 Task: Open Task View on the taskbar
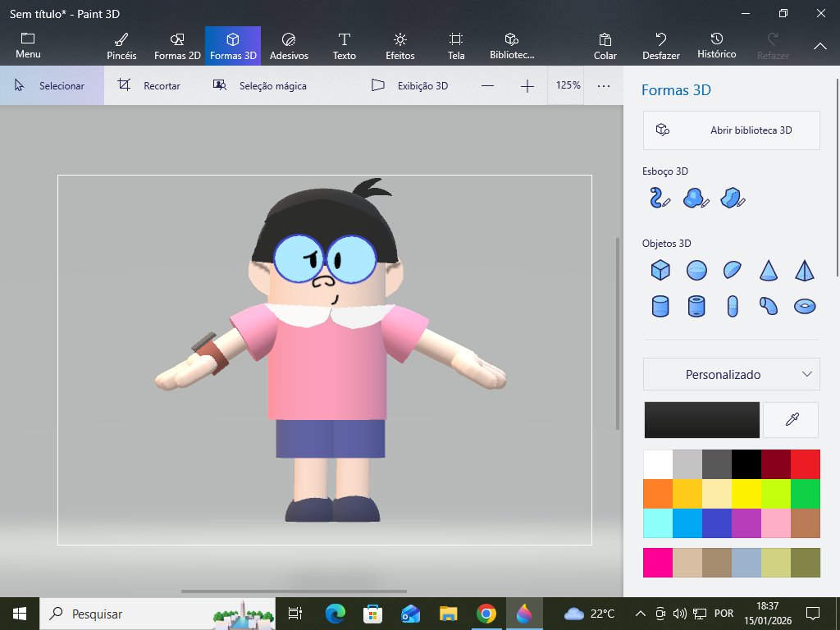pyautogui.click(x=295, y=614)
